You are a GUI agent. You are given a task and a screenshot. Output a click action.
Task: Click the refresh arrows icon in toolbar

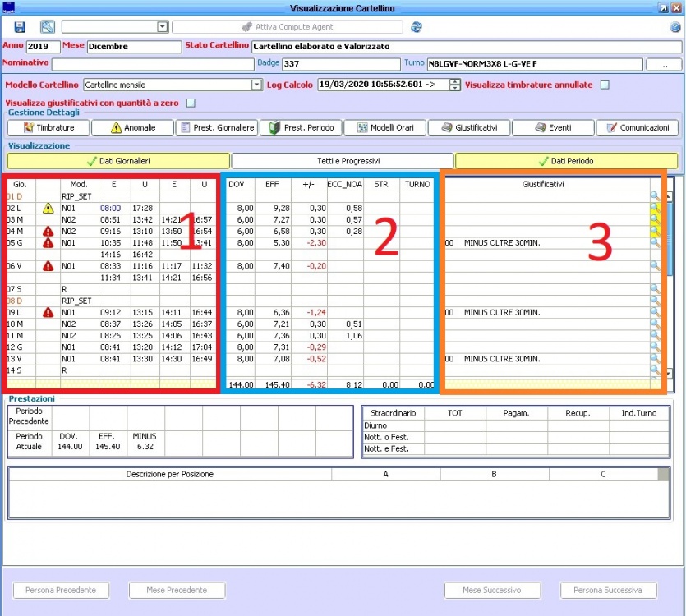point(417,27)
